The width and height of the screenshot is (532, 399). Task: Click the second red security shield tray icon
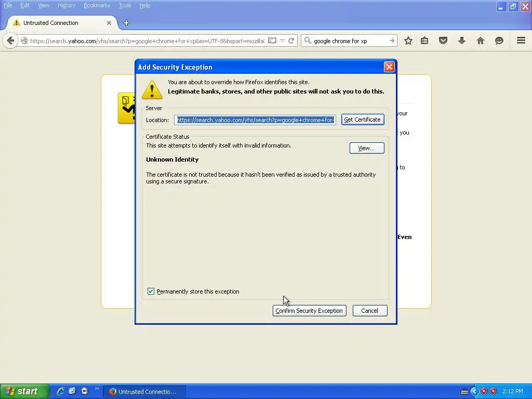click(494, 392)
